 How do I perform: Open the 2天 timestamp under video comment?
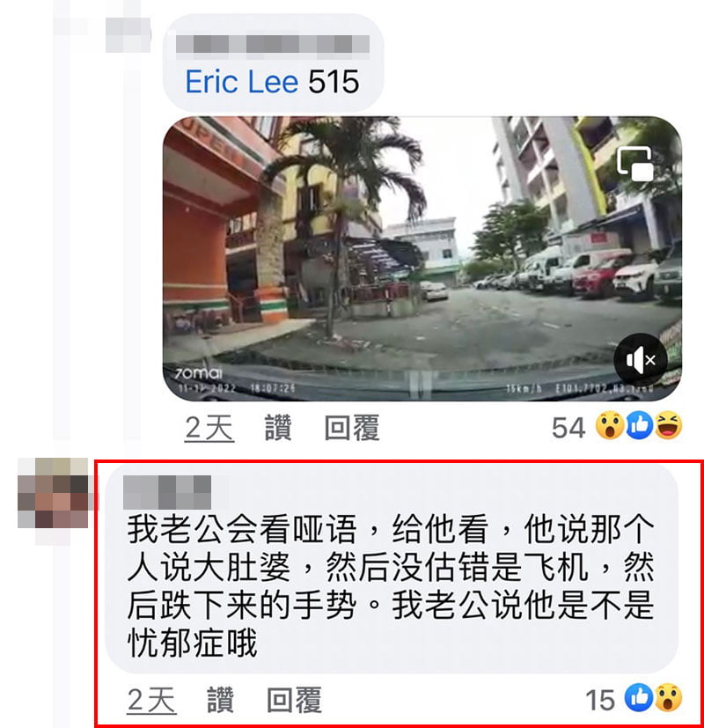[x=209, y=427]
